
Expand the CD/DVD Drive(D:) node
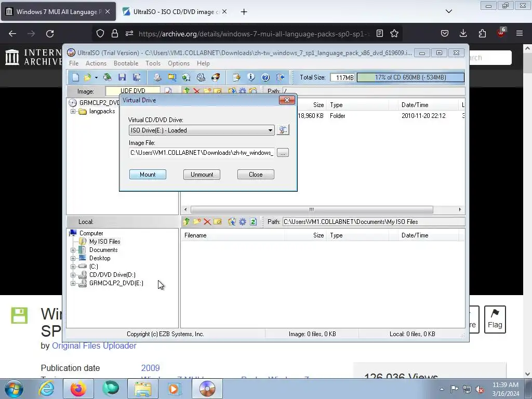(x=73, y=275)
